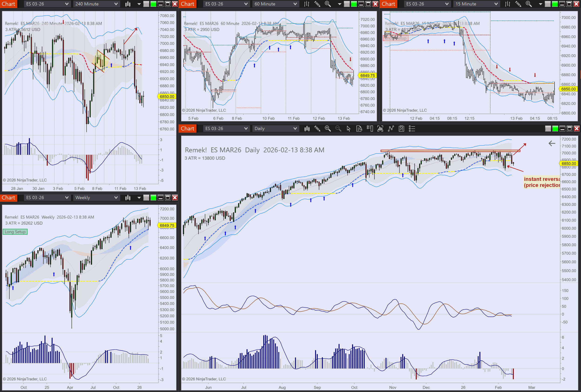The image size is (581, 392).
Task: Select the cursor pointer tool in Daily chart
Action: coord(349,129)
